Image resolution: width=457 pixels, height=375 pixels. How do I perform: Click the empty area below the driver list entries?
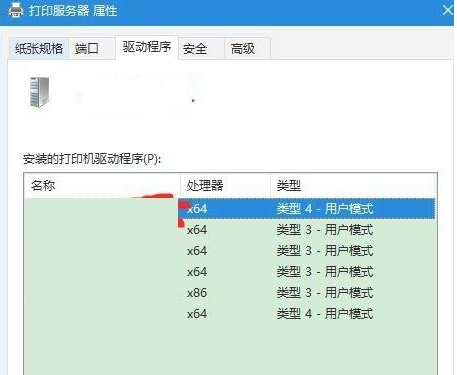click(x=230, y=349)
